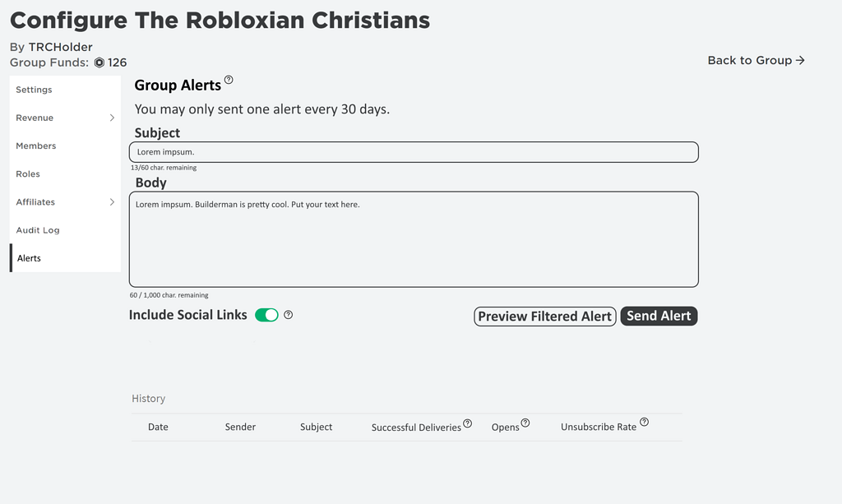Click the Send Alert button
The width and height of the screenshot is (842, 504).
click(x=659, y=316)
